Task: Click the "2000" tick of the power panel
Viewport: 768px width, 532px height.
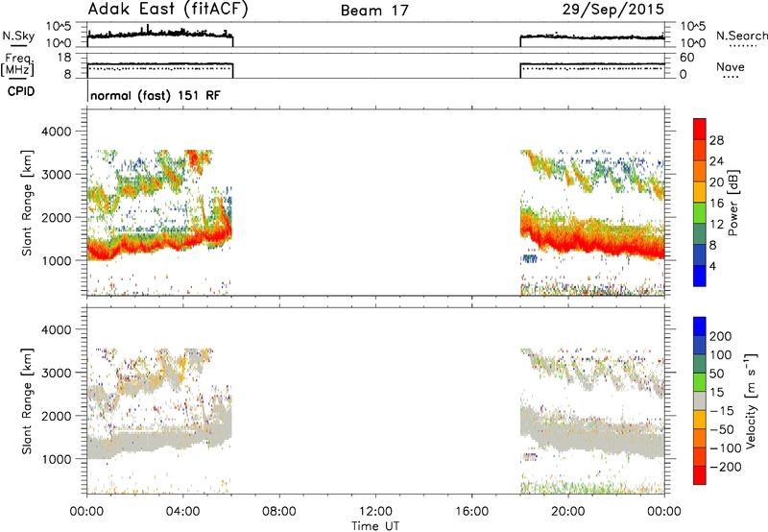Action: [x=56, y=217]
